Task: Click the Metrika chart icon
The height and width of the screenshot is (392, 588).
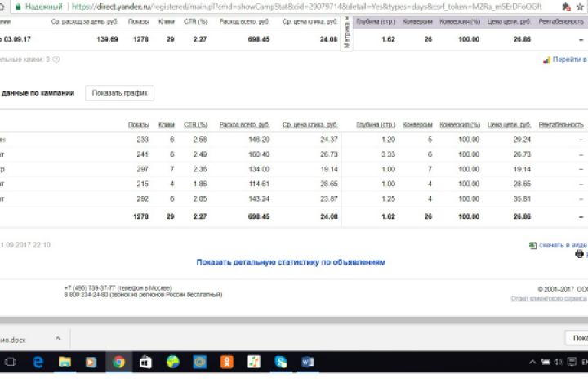Action: (546, 60)
